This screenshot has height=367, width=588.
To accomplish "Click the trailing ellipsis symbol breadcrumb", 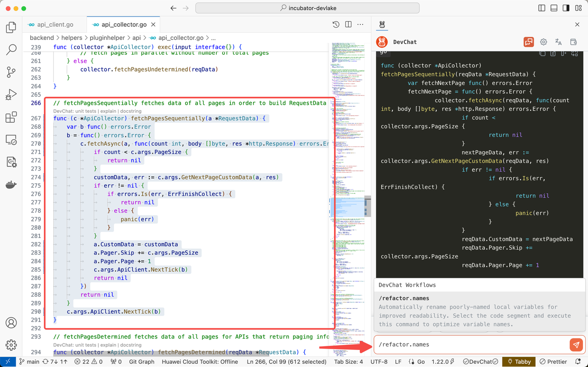I will 213,38.
